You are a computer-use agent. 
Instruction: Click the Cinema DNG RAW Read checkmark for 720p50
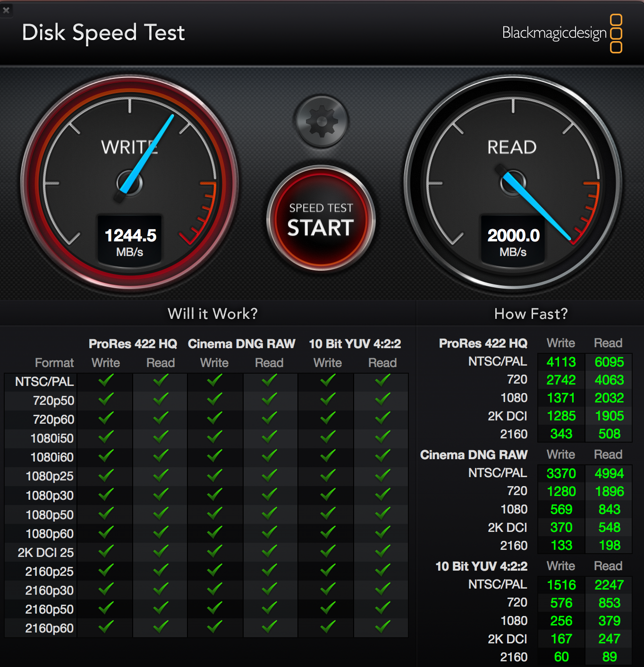point(269,399)
